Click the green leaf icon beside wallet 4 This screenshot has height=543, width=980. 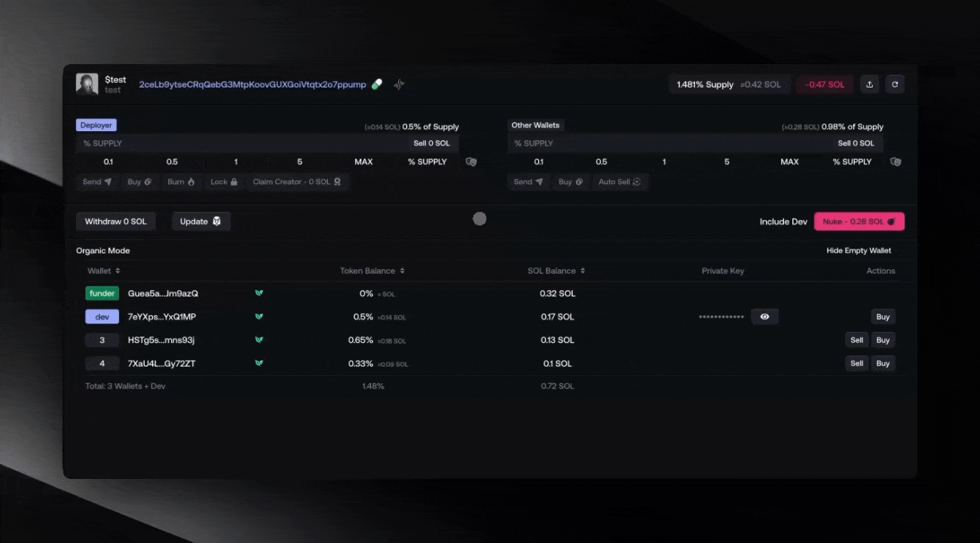[259, 364]
